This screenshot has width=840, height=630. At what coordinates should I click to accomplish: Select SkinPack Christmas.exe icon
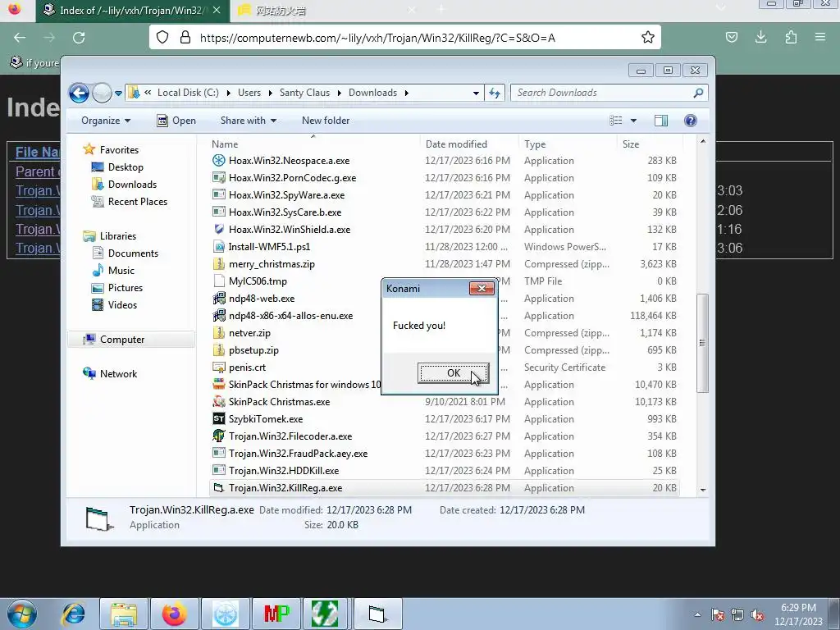click(218, 402)
